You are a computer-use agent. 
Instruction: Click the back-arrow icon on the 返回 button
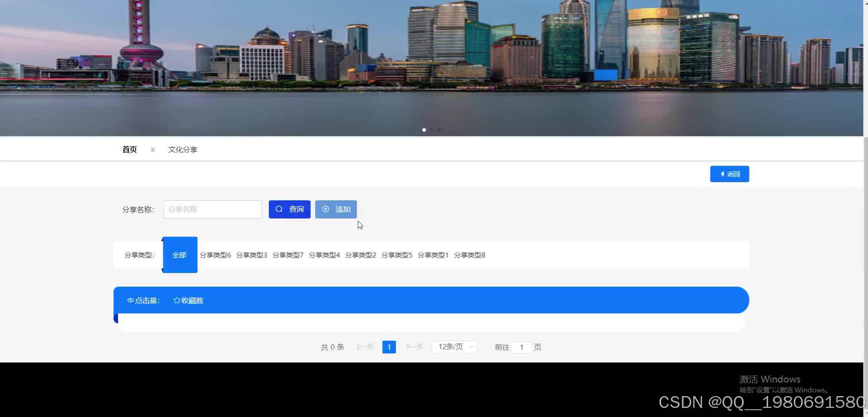pos(723,174)
